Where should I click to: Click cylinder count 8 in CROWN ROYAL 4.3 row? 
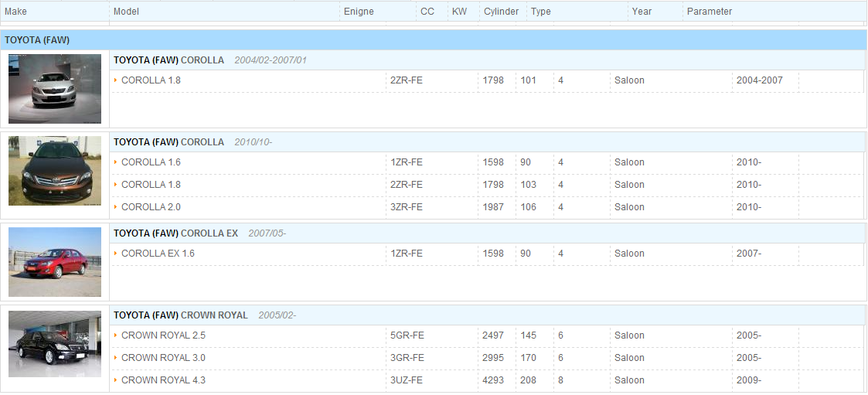click(561, 380)
